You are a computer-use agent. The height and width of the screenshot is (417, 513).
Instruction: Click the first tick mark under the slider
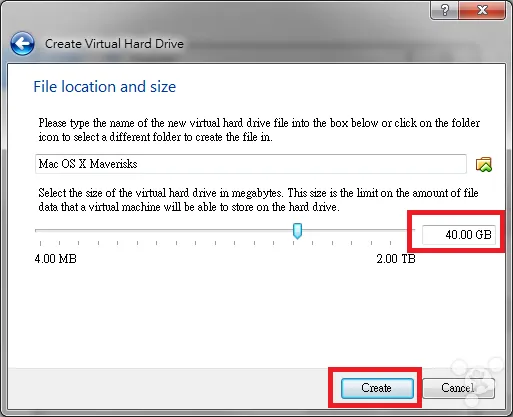40,243
